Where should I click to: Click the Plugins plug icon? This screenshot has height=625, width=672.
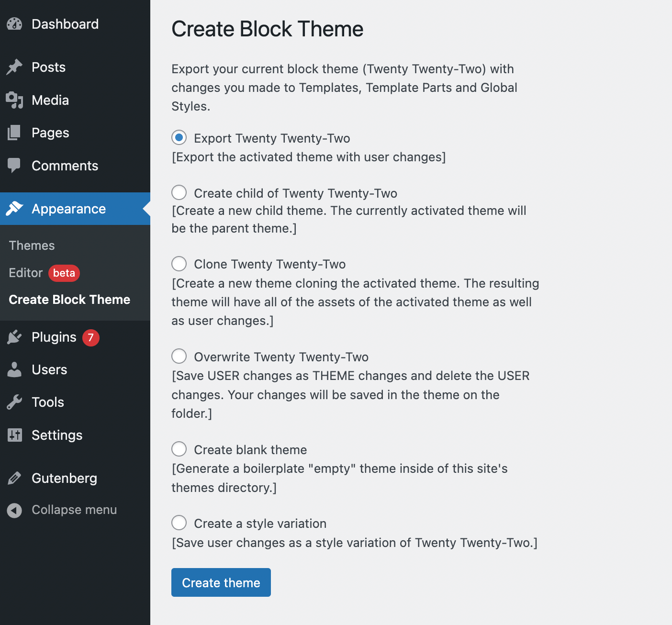point(14,337)
